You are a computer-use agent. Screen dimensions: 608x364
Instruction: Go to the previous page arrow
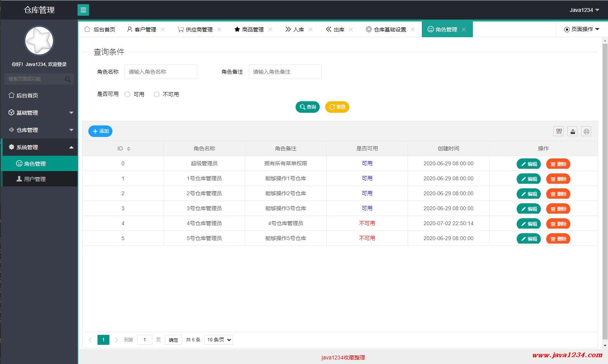coord(90,340)
